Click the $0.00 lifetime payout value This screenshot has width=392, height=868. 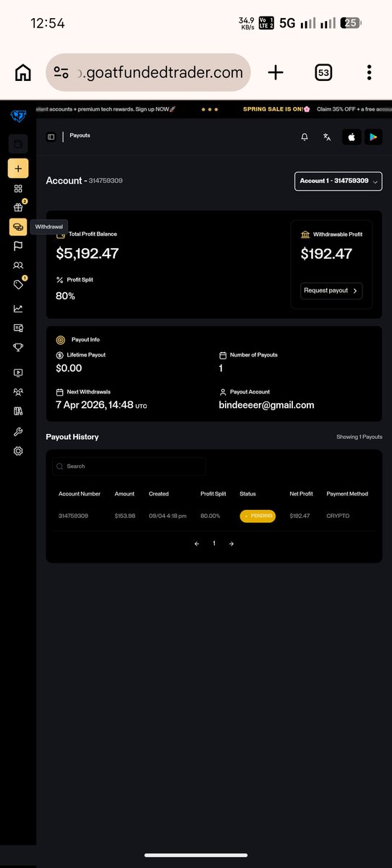tap(69, 368)
